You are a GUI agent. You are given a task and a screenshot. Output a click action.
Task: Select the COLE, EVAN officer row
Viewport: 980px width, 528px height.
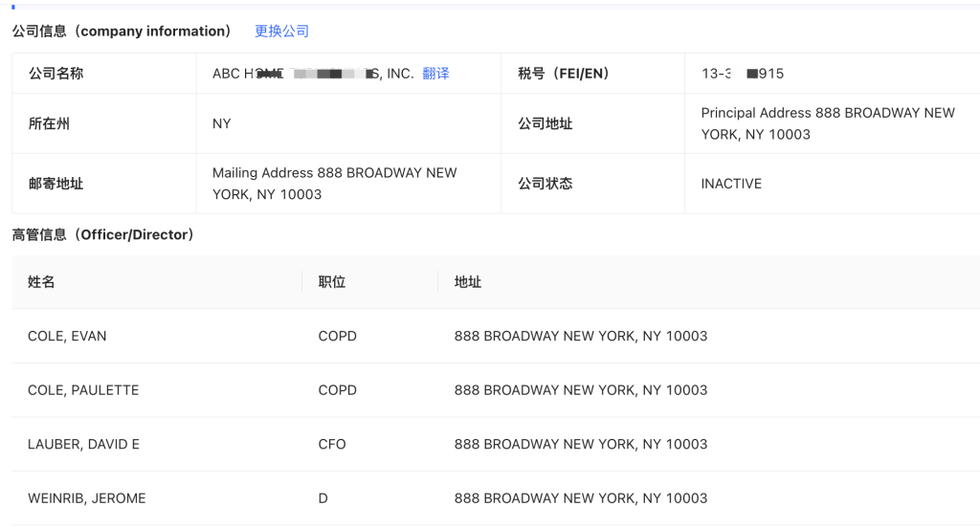496,336
